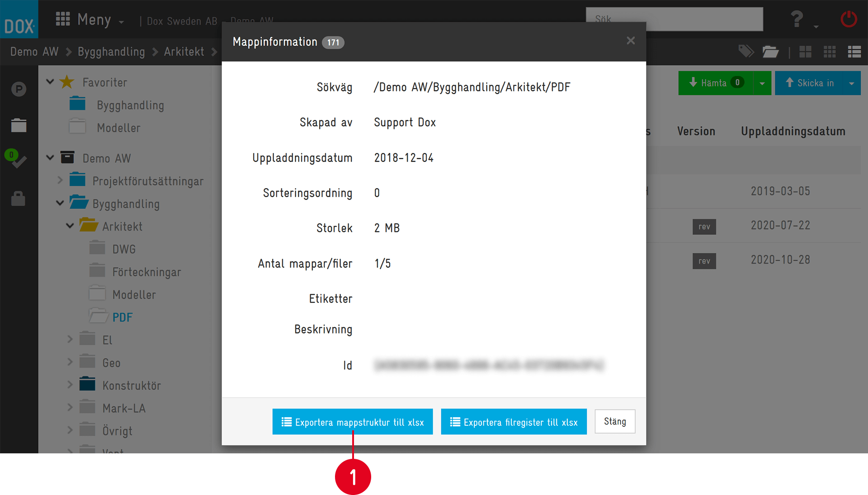
Task: Open Bygghandling under Favoriter
Action: [x=130, y=105]
